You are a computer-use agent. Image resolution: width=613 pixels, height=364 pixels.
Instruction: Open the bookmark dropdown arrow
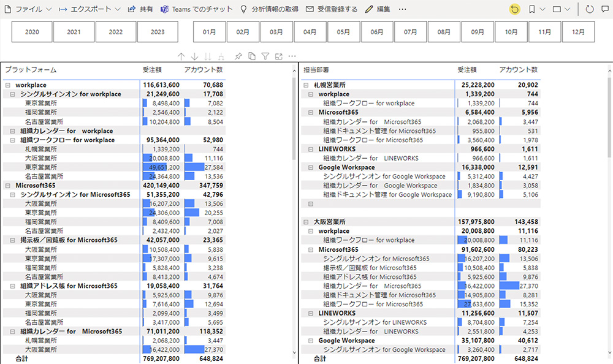pyautogui.click(x=543, y=9)
